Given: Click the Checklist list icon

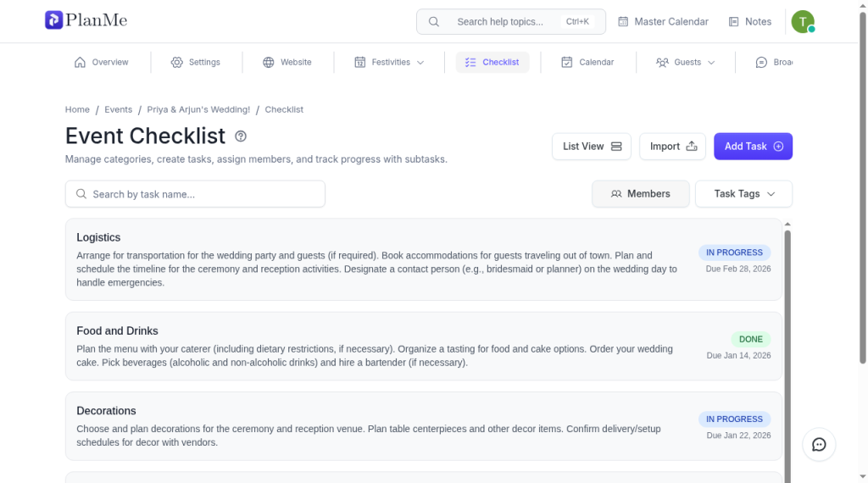Looking at the screenshot, I should coord(470,62).
